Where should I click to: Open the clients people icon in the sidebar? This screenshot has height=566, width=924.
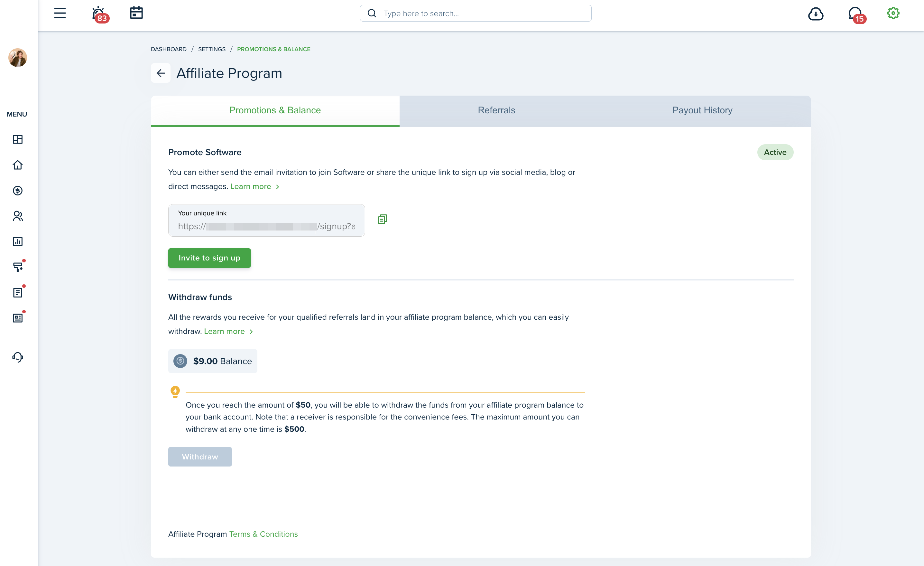(17, 216)
